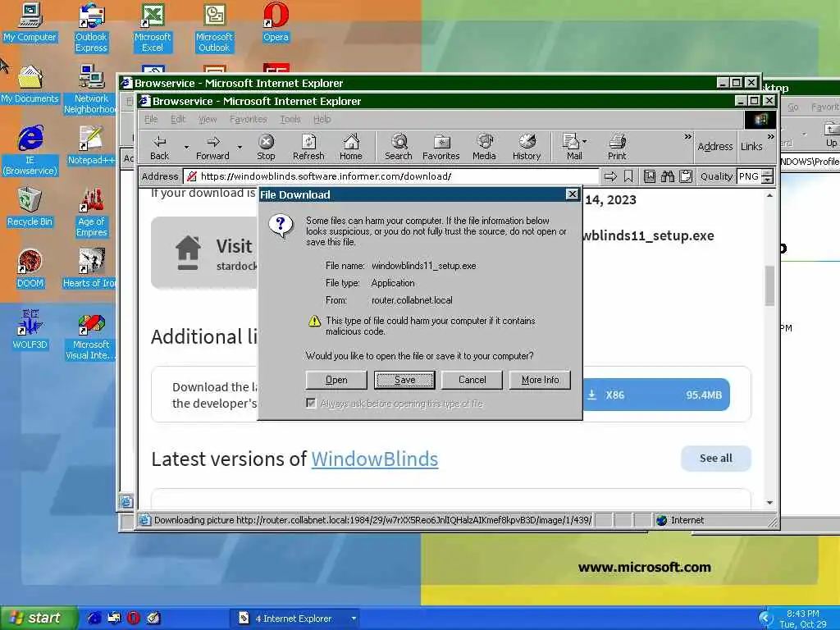840x630 pixels.
Task: Click the Back toolbar button
Action: pyautogui.click(x=160, y=147)
